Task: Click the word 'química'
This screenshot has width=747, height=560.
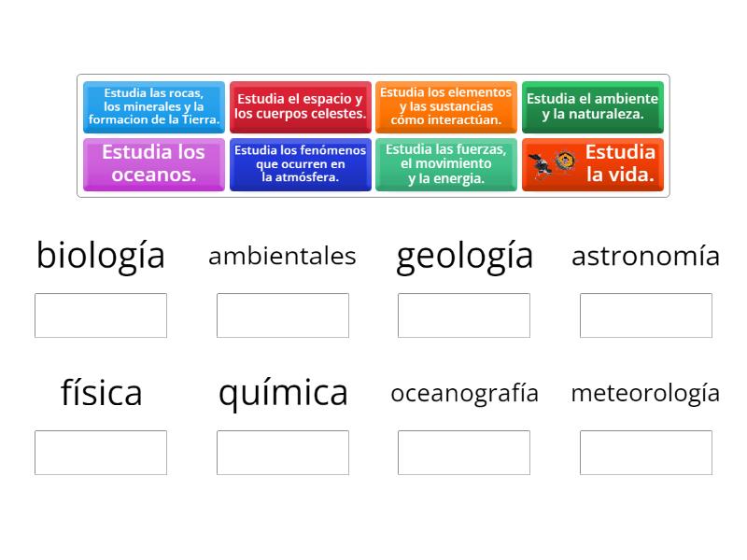Action: point(282,393)
